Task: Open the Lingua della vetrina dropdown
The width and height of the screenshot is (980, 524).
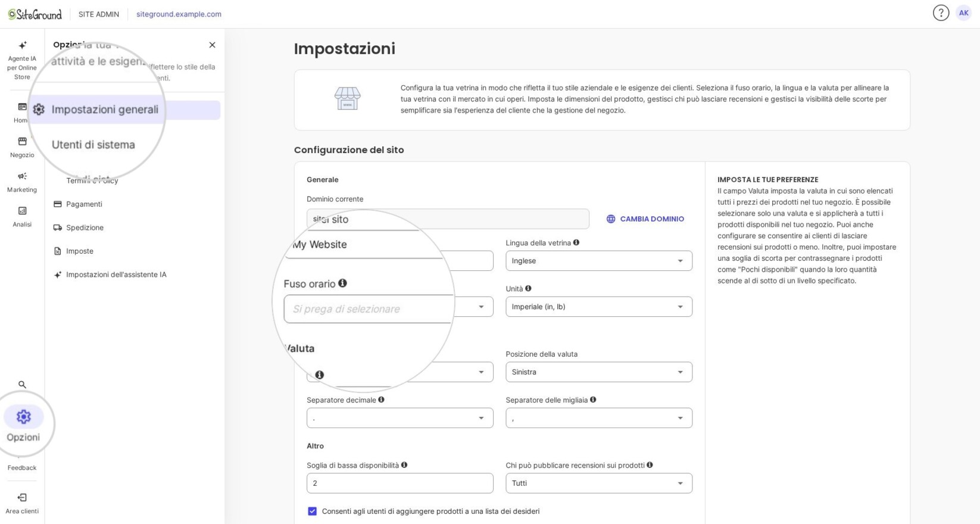Action: [599, 261]
